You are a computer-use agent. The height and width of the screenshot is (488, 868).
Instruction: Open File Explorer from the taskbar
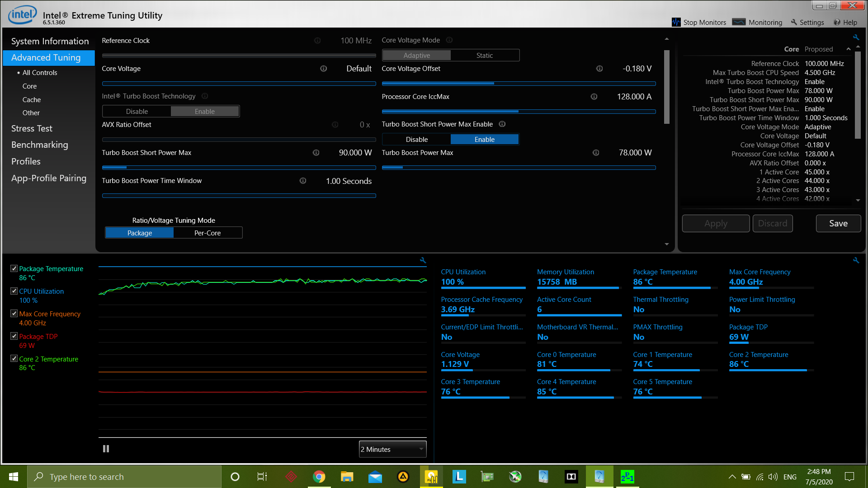pyautogui.click(x=347, y=477)
